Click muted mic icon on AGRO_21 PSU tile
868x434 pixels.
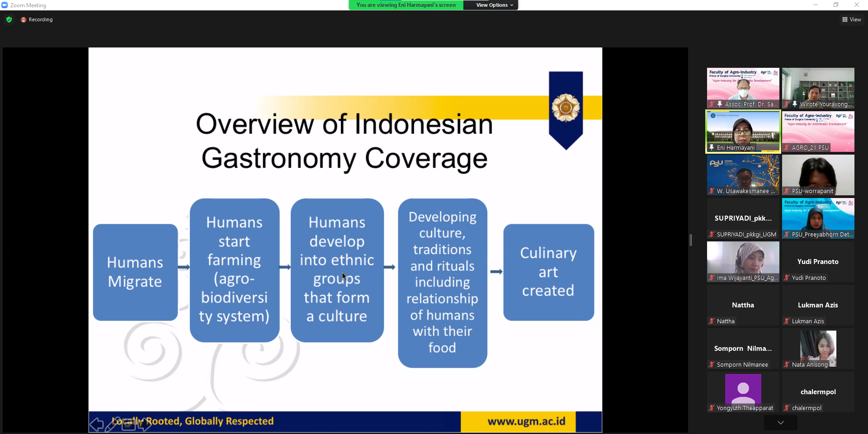787,147
